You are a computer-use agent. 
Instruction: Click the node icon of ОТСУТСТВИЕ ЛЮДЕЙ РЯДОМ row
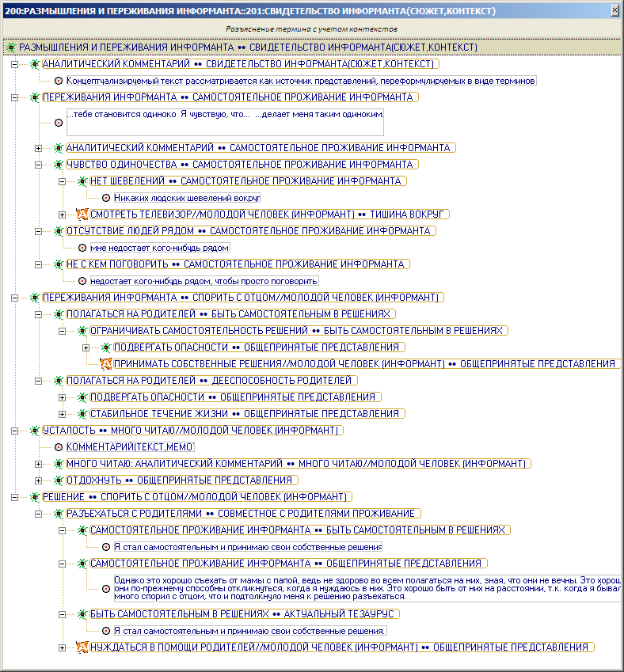(x=59, y=231)
